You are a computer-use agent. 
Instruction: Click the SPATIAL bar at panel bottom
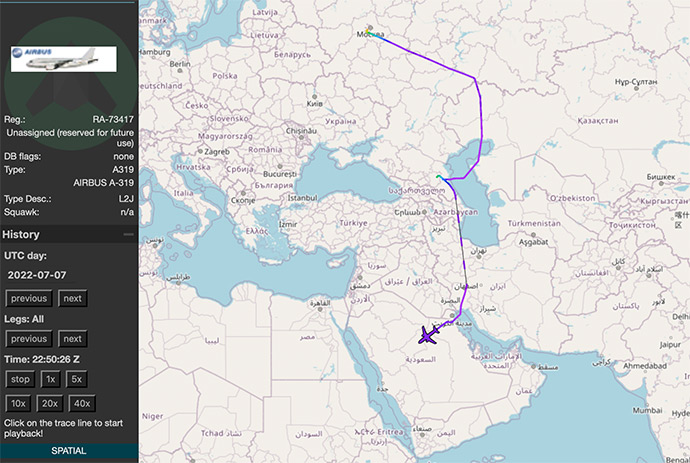pyautogui.click(x=69, y=452)
